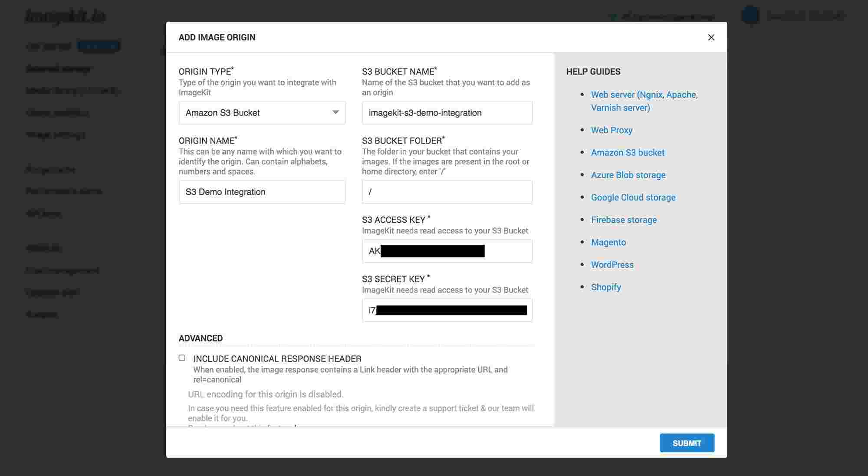Image resolution: width=868 pixels, height=476 pixels.
Task: Click the Submit button
Action: tap(687, 443)
